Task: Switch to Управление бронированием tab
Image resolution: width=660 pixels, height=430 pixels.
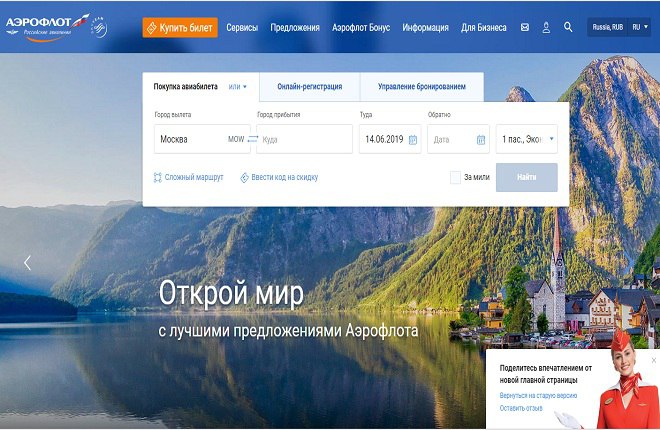Action: 421,87
